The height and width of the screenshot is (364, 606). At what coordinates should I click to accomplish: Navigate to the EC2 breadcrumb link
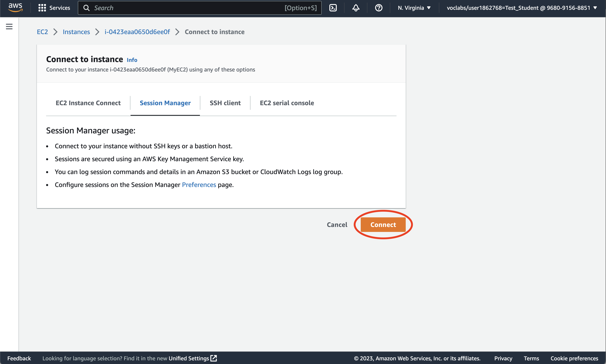coord(42,32)
